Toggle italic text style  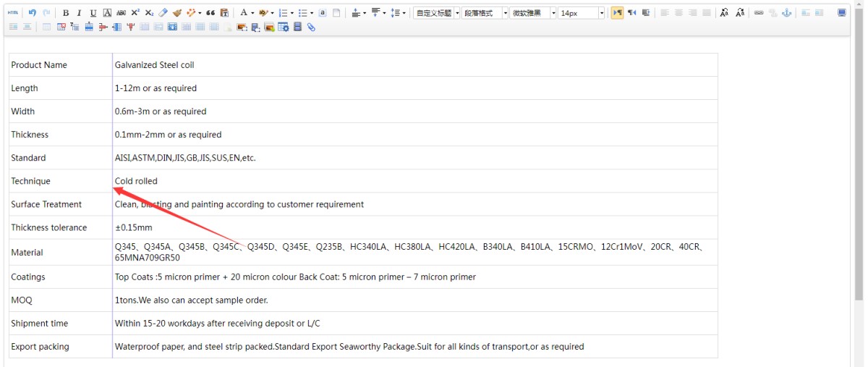pyautogui.click(x=79, y=13)
